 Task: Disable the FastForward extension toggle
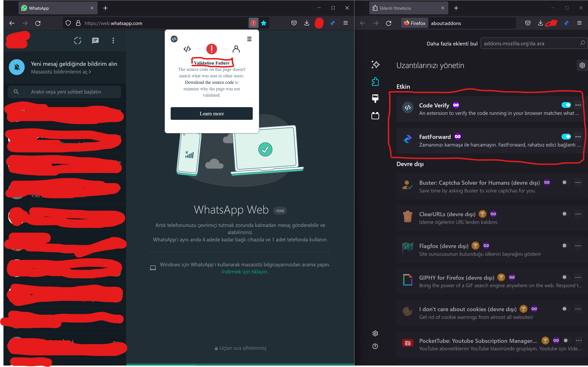coord(566,137)
